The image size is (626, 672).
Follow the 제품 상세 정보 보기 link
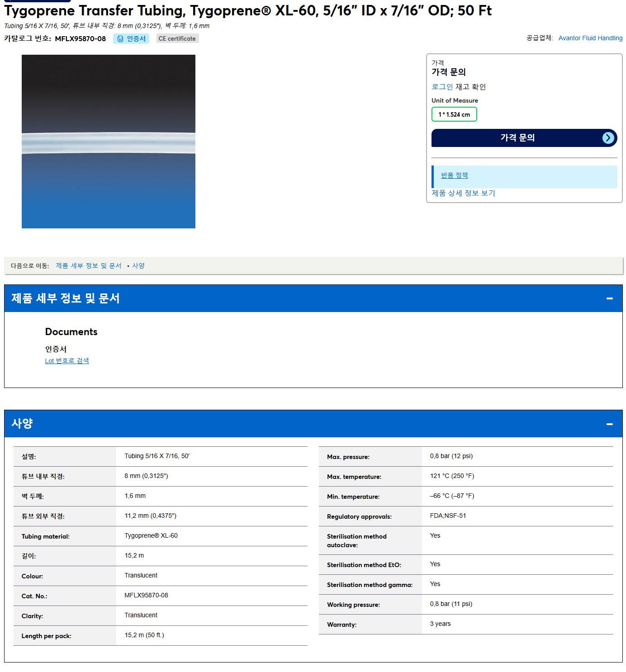[463, 193]
